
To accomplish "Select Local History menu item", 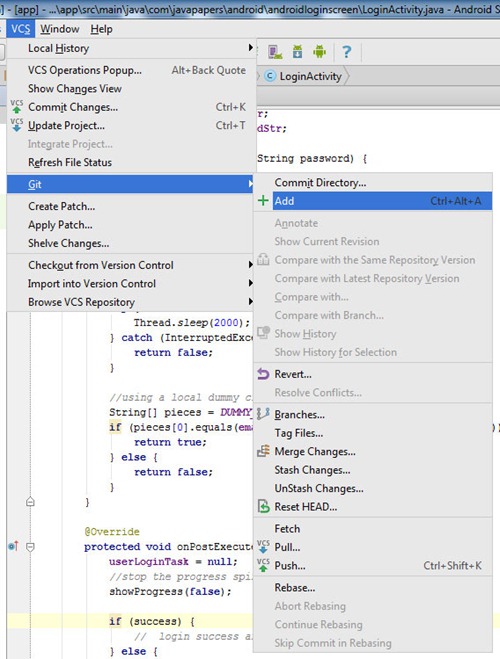I will click(132, 48).
